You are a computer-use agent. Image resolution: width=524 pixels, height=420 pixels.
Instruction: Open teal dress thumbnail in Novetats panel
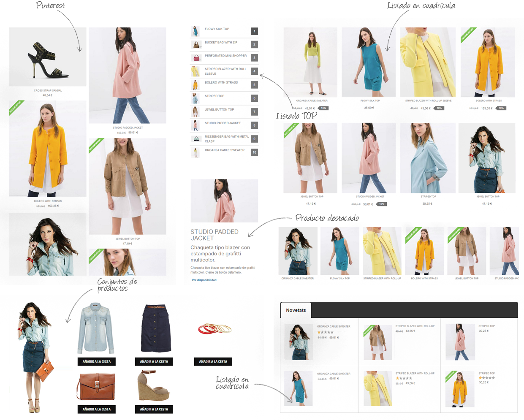click(299, 388)
